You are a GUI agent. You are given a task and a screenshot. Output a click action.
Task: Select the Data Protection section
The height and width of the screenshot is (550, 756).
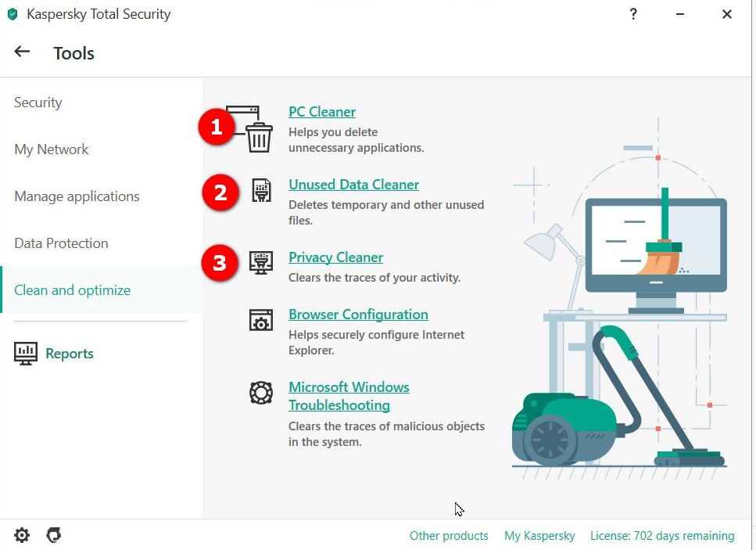tap(61, 243)
